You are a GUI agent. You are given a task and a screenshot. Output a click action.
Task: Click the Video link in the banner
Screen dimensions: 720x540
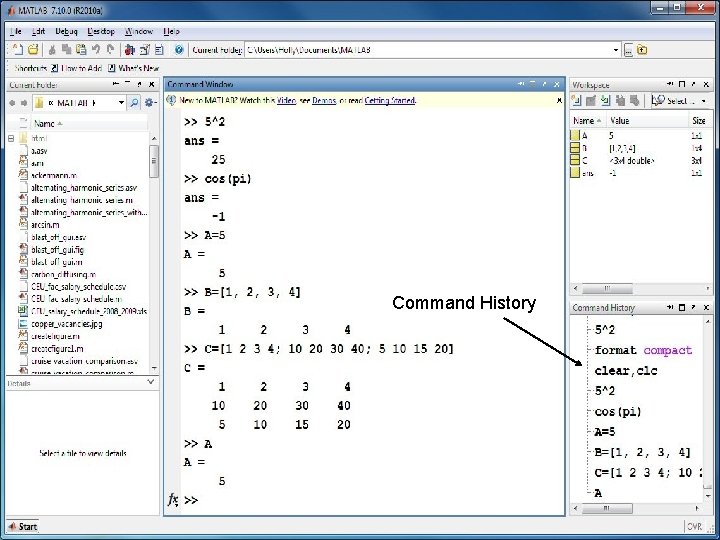286,100
